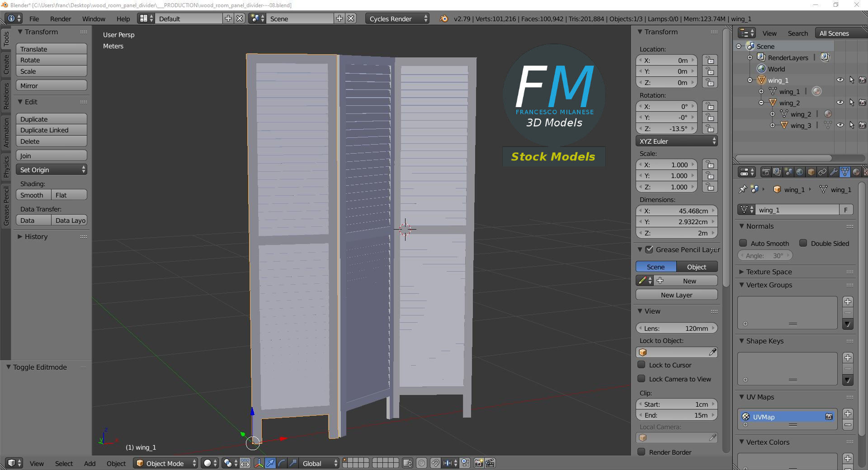The height and width of the screenshot is (470, 868).
Task: Click the Blender logo icon in header
Action: coord(444,19)
